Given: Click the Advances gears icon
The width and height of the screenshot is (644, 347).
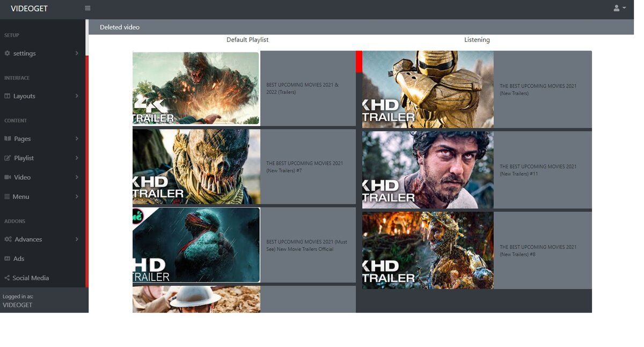Looking at the screenshot, I should [x=8, y=239].
